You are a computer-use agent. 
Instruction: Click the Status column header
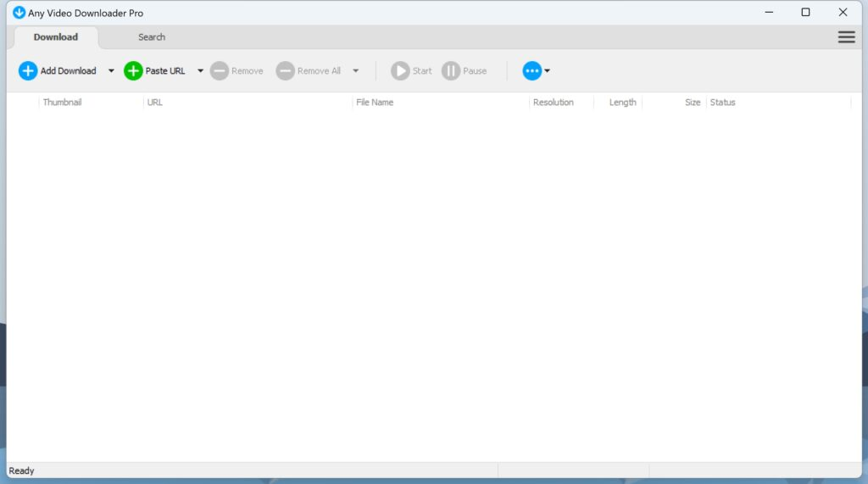tap(723, 103)
